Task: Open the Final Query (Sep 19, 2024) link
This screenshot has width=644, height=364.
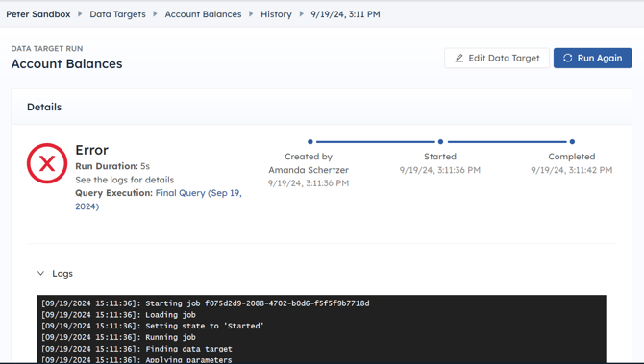Action: pyautogui.click(x=159, y=200)
